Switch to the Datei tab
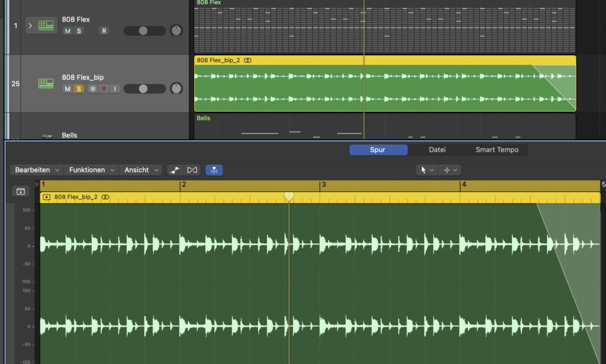 tap(437, 150)
